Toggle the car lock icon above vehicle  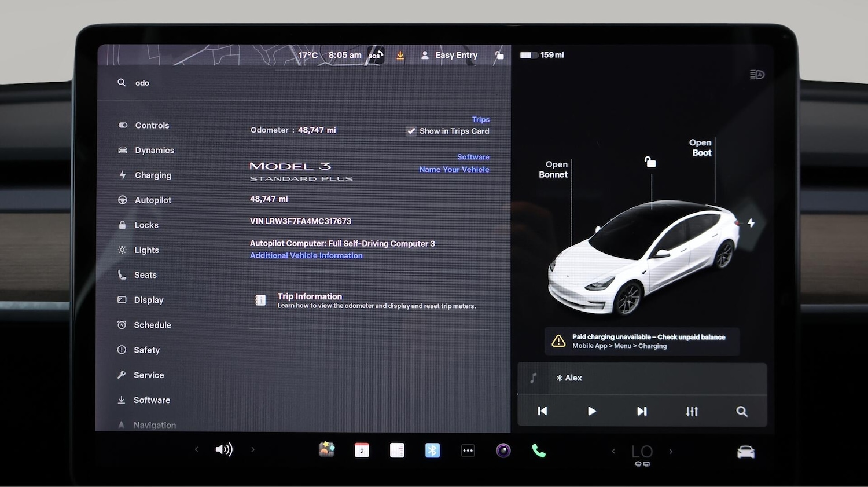651,162
